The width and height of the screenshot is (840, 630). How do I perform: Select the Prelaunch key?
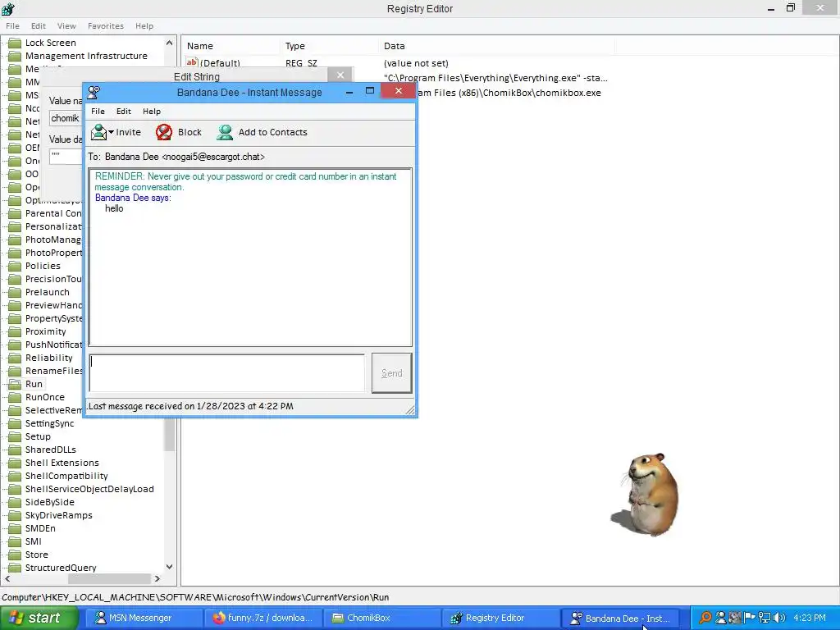[x=47, y=292]
